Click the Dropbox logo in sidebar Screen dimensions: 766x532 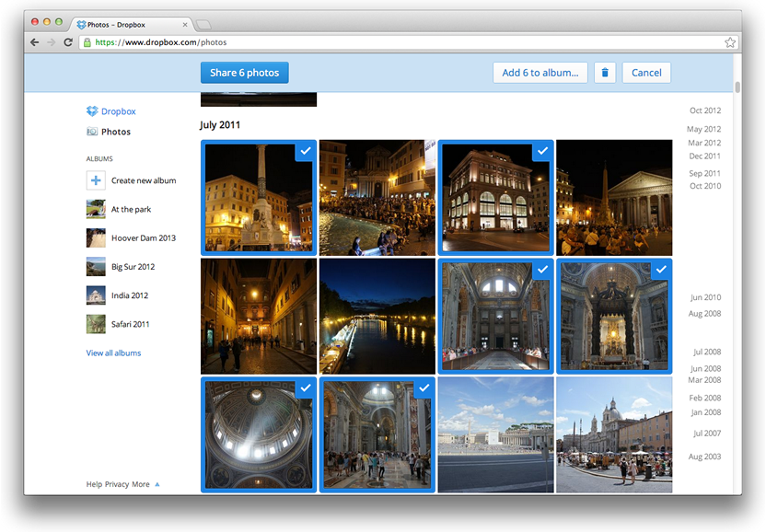point(92,111)
